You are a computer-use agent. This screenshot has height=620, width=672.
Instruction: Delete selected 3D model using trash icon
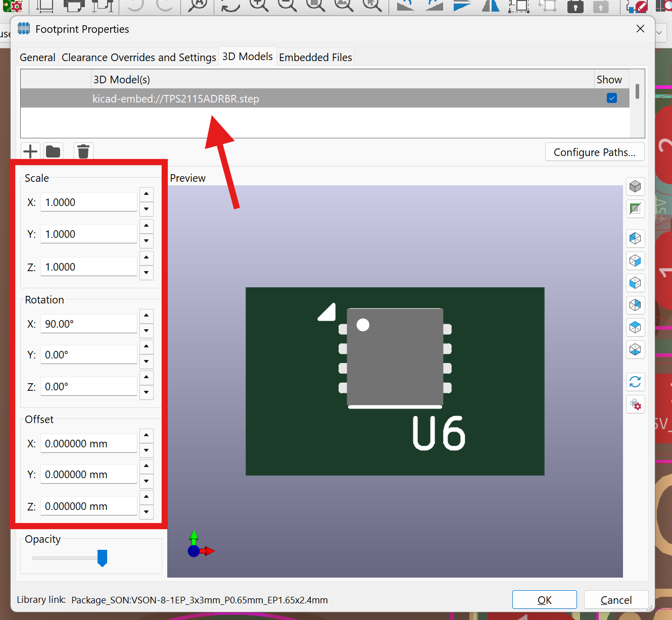point(83,151)
